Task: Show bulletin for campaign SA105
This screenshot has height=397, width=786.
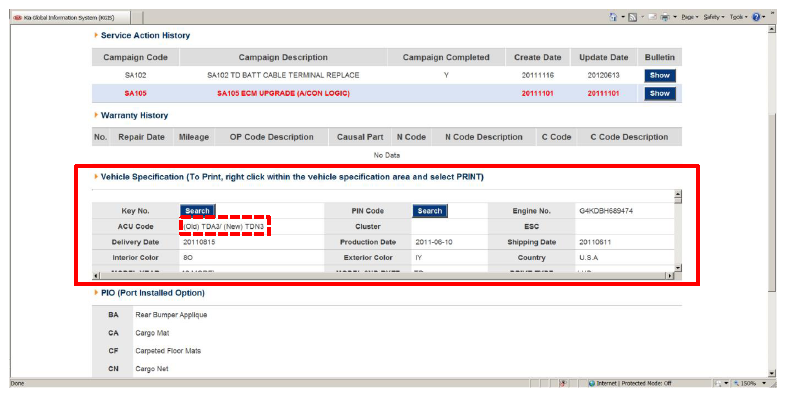Action: click(x=660, y=93)
